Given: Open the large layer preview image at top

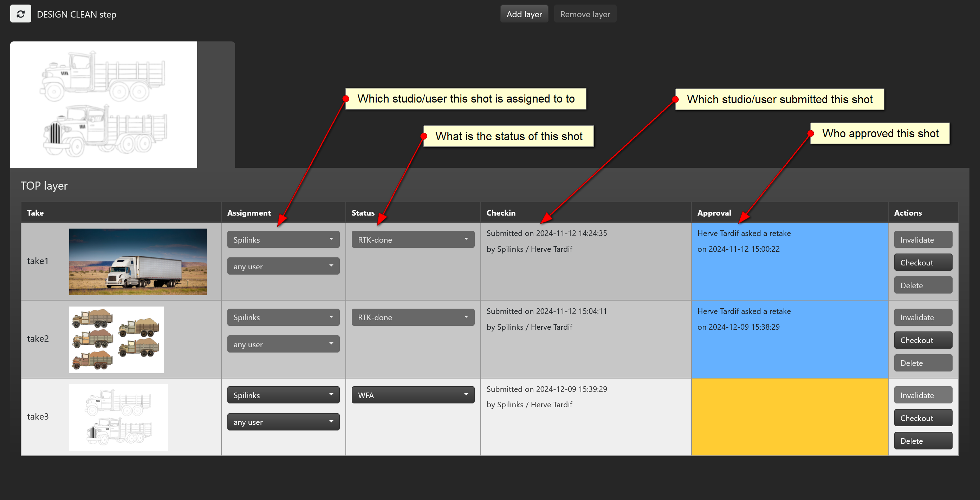Looking at the screenshot, I should [103, 105].
